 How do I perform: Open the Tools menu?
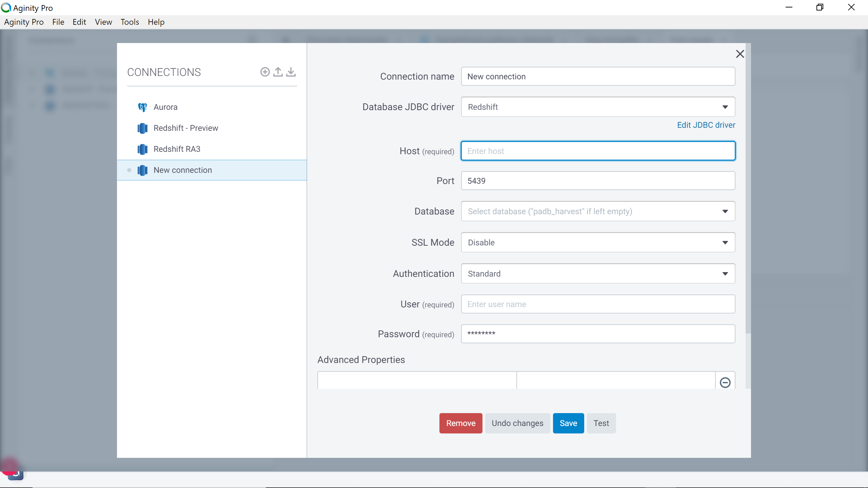tap(130, 22)
